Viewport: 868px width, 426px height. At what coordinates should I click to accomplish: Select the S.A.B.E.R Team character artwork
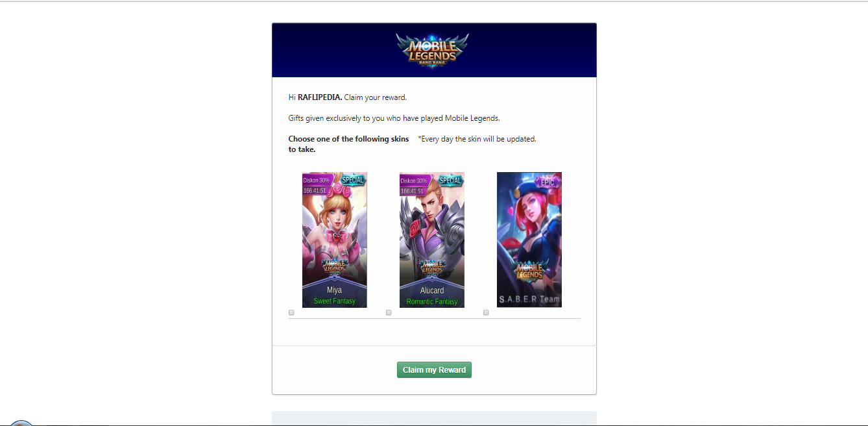[x=529, y=240]
